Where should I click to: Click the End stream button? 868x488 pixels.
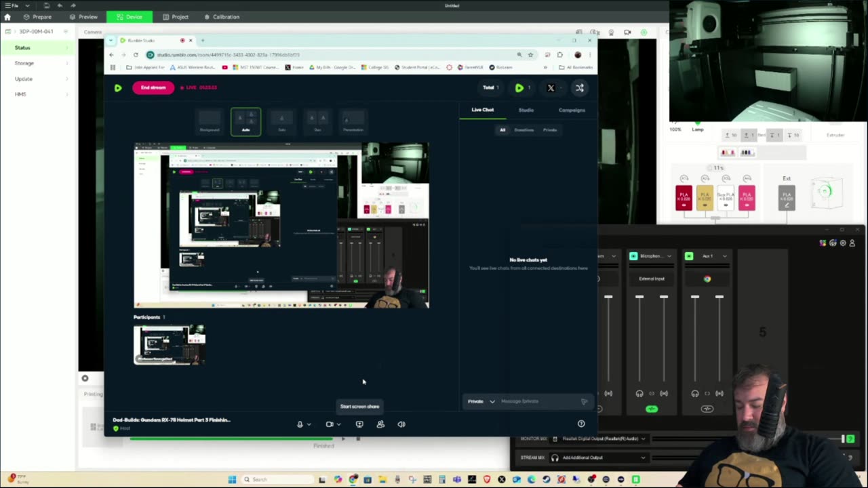[x=153, y=87]
